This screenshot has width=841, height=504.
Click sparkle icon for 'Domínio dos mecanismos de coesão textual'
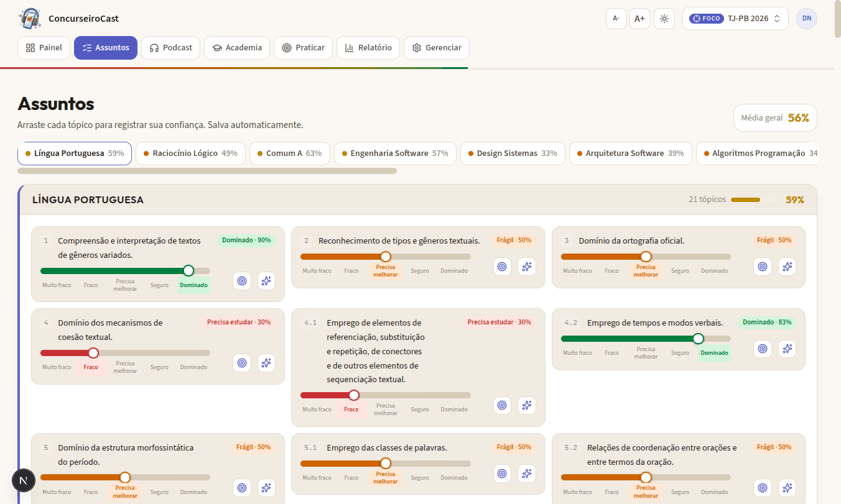266,363
